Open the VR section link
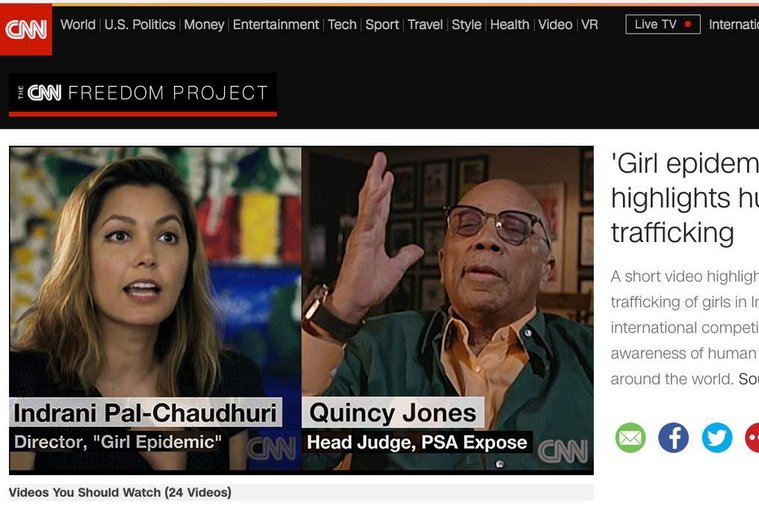 pos(589,24)
